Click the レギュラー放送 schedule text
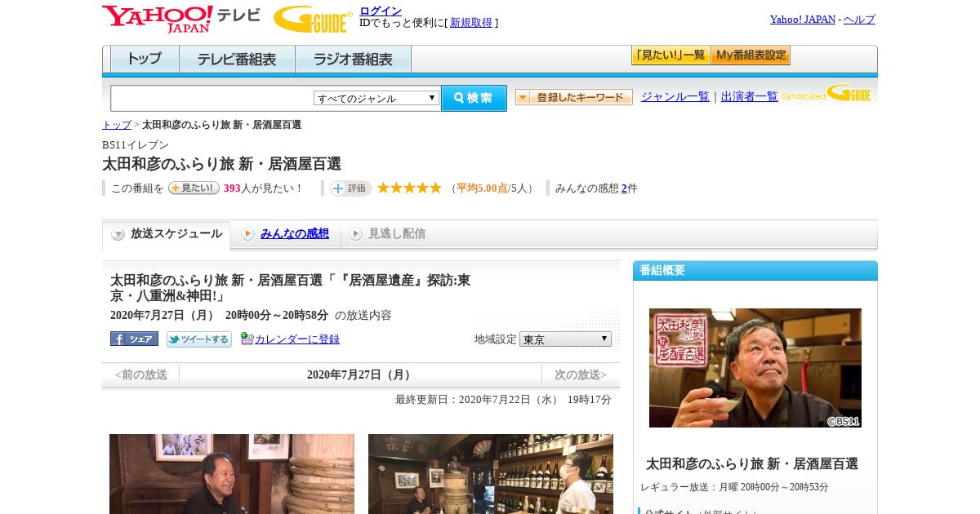Screen dimensions: 980x514 (x=734, y=487)
